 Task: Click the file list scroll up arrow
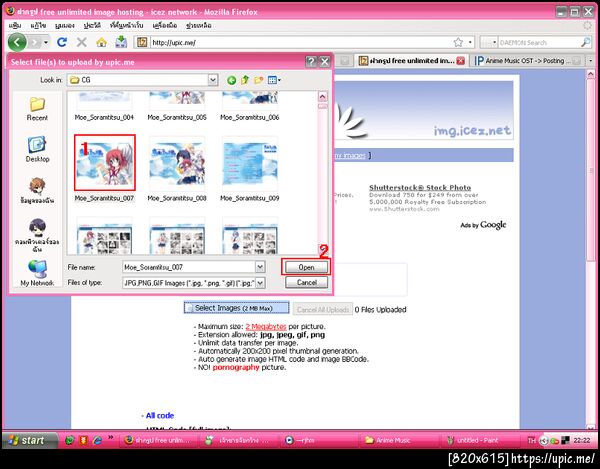coord(322,96)
